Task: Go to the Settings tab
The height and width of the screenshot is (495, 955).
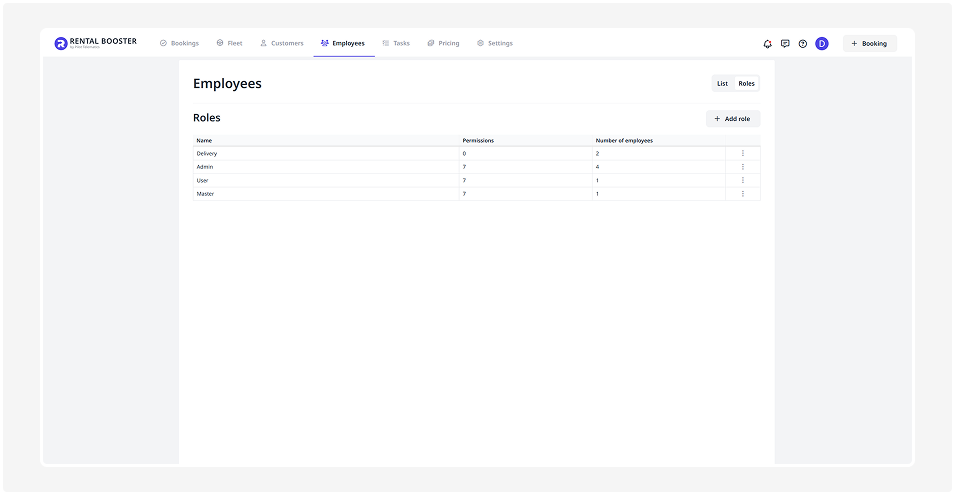Action: pyautogui.click(x=495, y=43)
